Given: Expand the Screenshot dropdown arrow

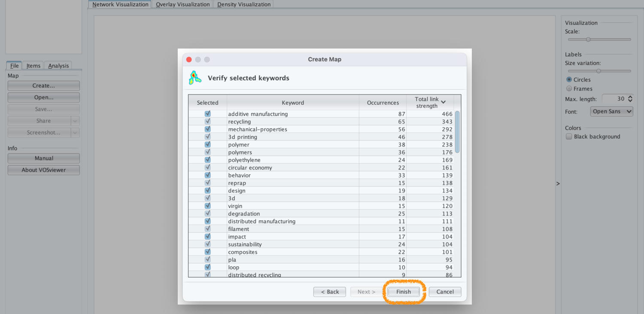Looking at the screenshot, I should (x=75, y=133).
